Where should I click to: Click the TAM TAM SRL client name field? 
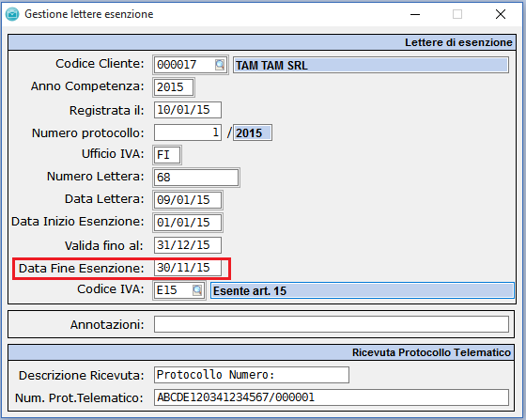[371, 65]
